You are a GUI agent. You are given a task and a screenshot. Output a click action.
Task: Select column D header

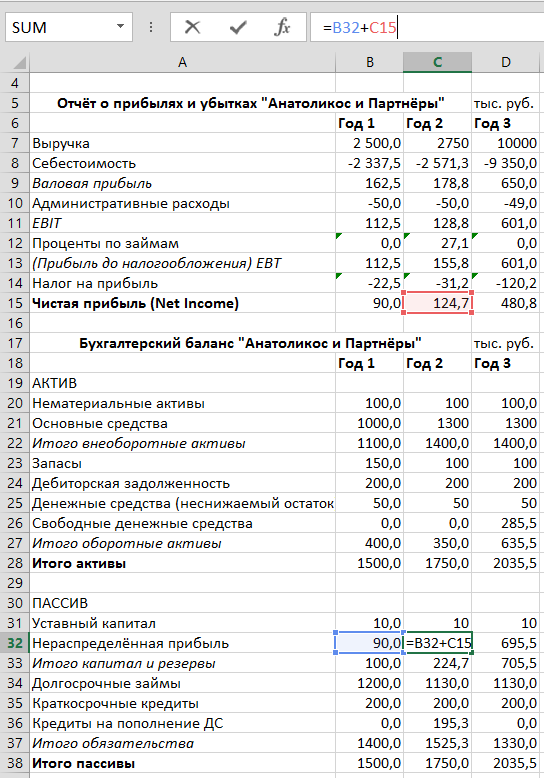click(505, 63)
